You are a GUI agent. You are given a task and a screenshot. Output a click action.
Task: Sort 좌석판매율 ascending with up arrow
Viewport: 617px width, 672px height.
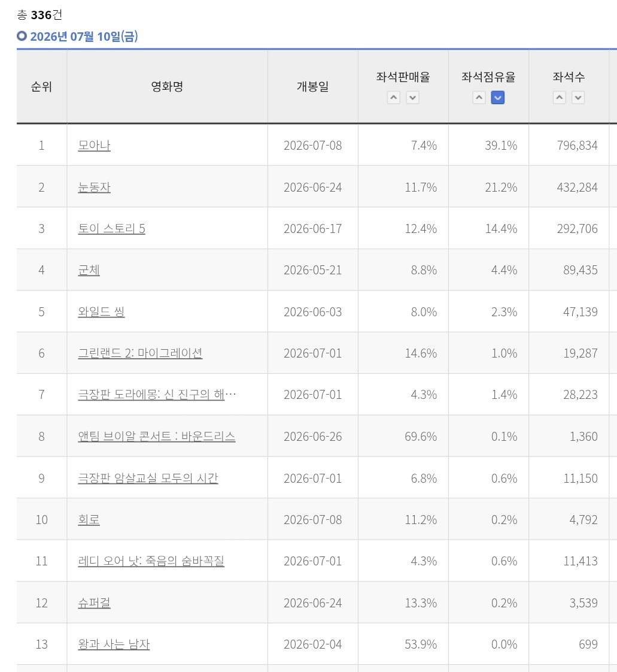[x=394, y=98]
